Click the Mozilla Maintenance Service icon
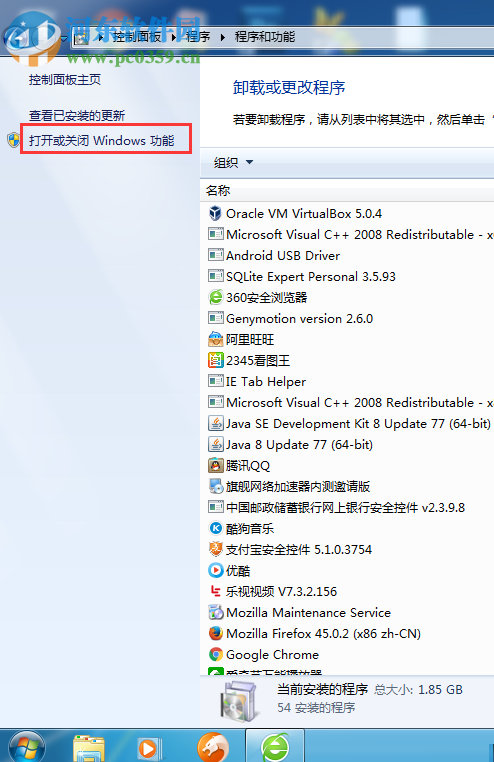This screenshot has width=494, height=762. pyautogui.click(x=215, y=612)
